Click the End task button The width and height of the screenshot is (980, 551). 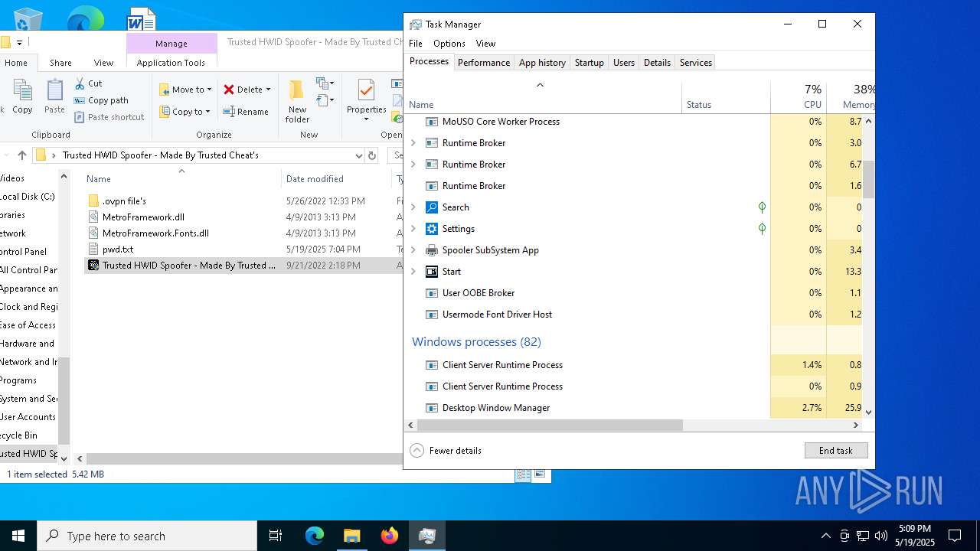point(836,451)
